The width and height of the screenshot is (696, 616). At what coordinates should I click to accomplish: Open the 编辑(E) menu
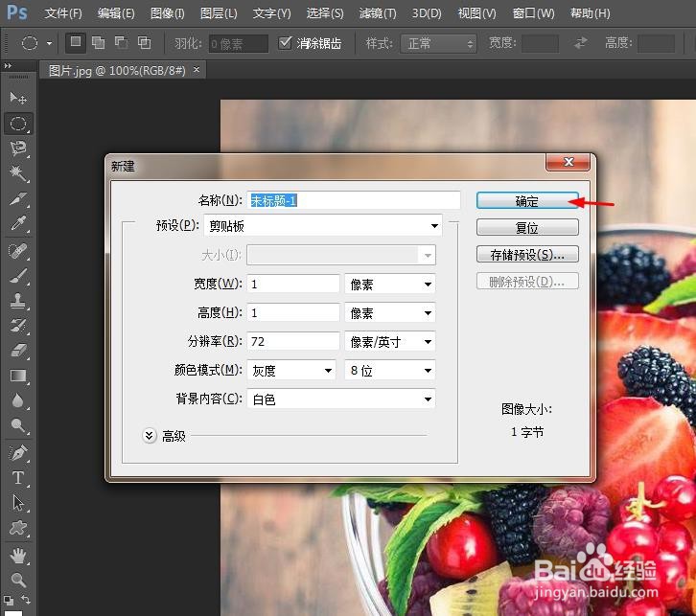(x=116, y=13)
